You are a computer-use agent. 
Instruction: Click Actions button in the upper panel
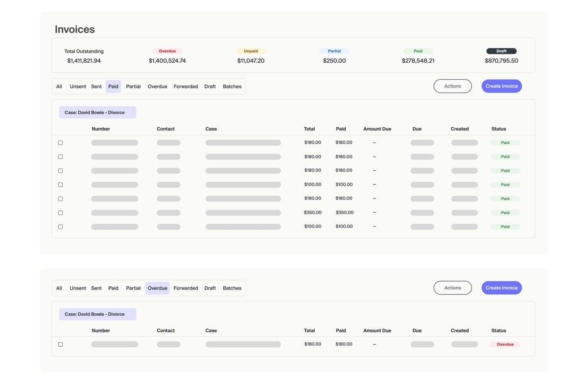click(x=453, y=86)
